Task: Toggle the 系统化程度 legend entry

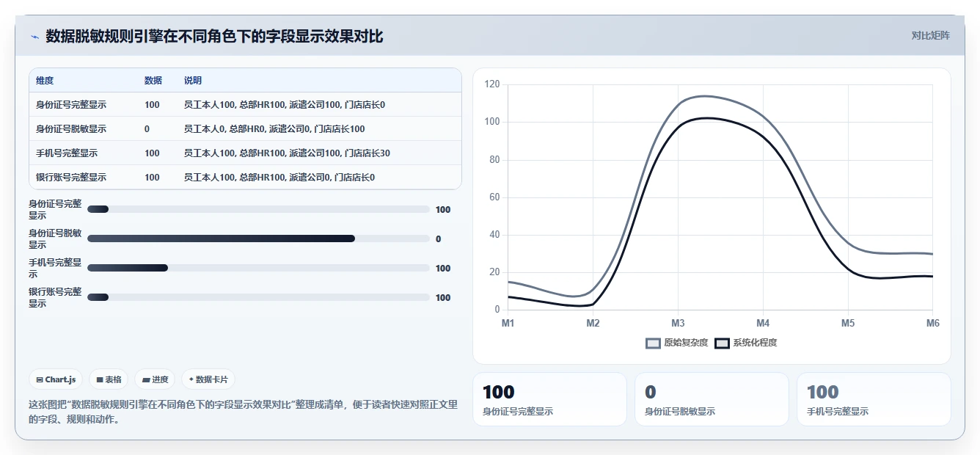Action: tap(745, 343)
